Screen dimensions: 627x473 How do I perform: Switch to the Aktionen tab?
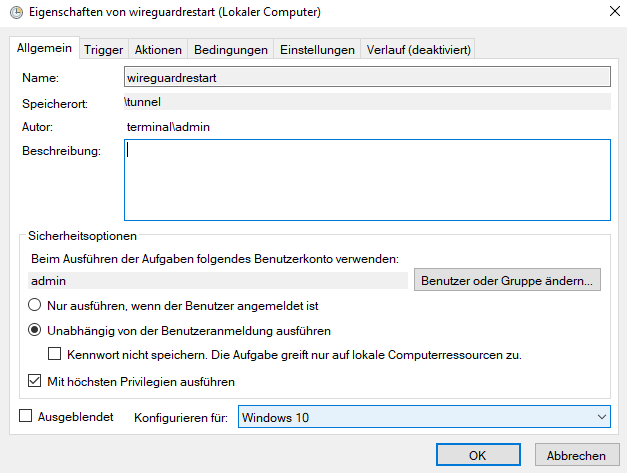[158, 49]
